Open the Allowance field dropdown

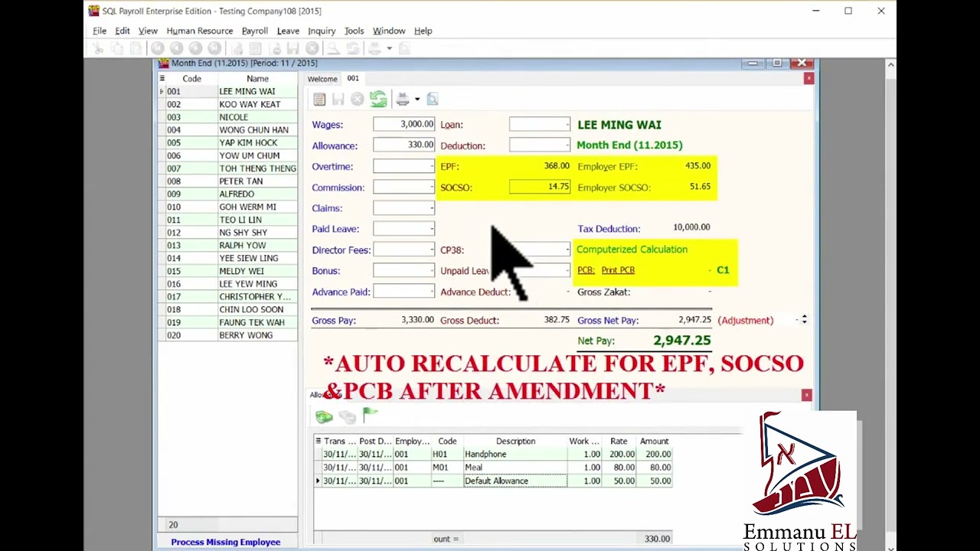click(x=404, y=145)
